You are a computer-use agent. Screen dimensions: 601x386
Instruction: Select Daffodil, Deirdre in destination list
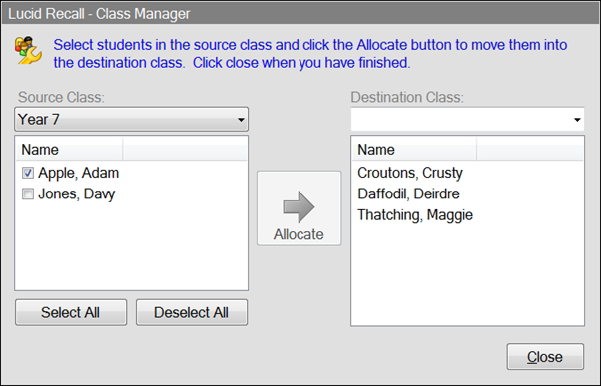coord(408,194)
